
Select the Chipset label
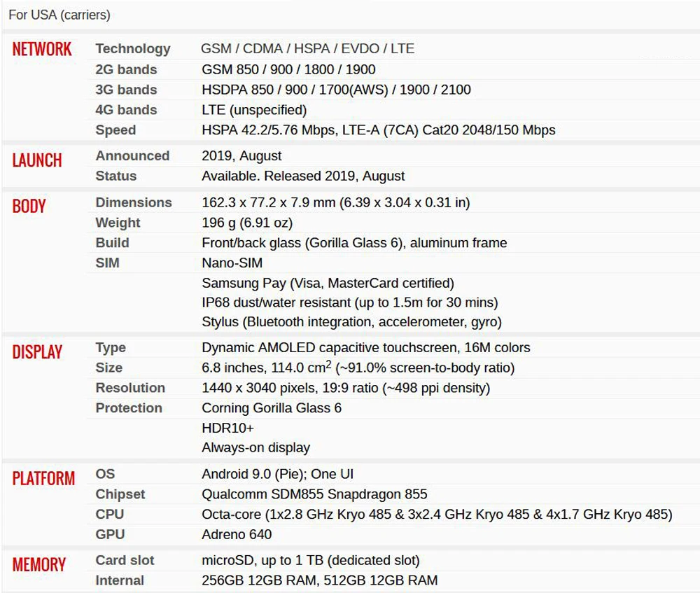coord(120,494)
